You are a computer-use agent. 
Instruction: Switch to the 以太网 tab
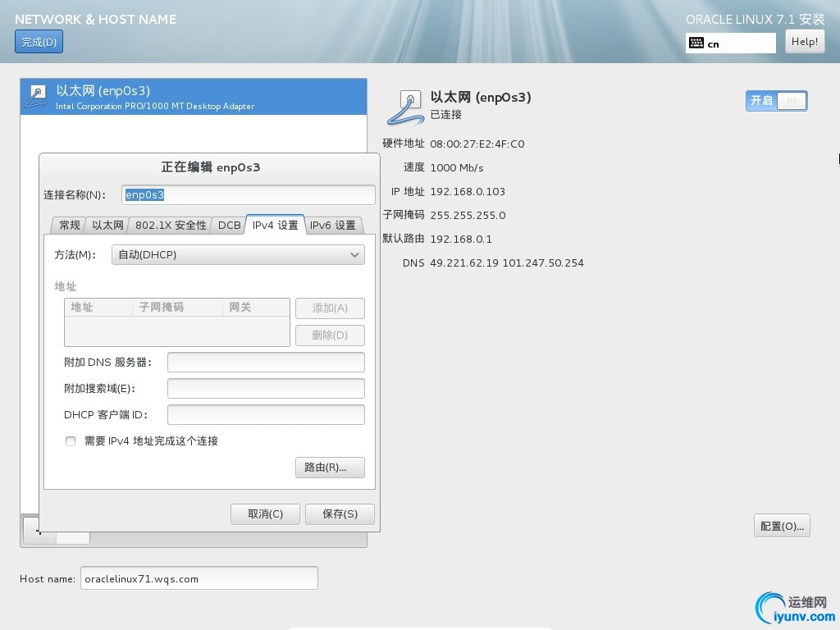point(107,225)
